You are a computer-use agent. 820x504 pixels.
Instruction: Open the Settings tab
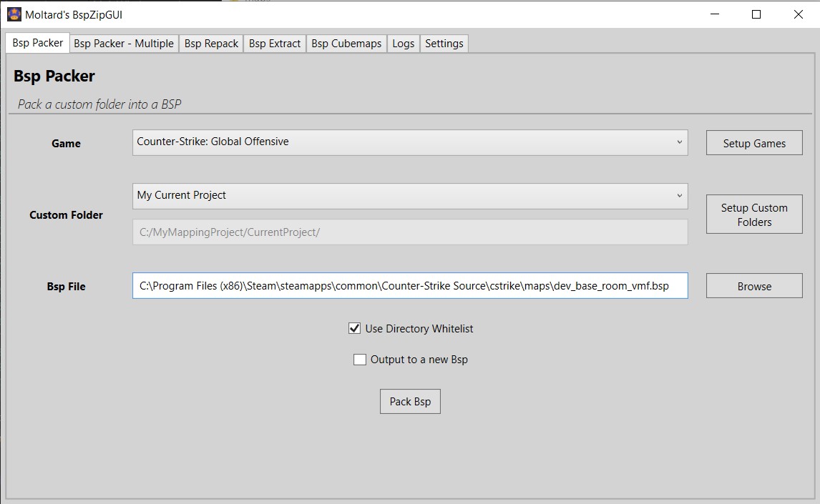pyautogui.click(x=444, y=44)
